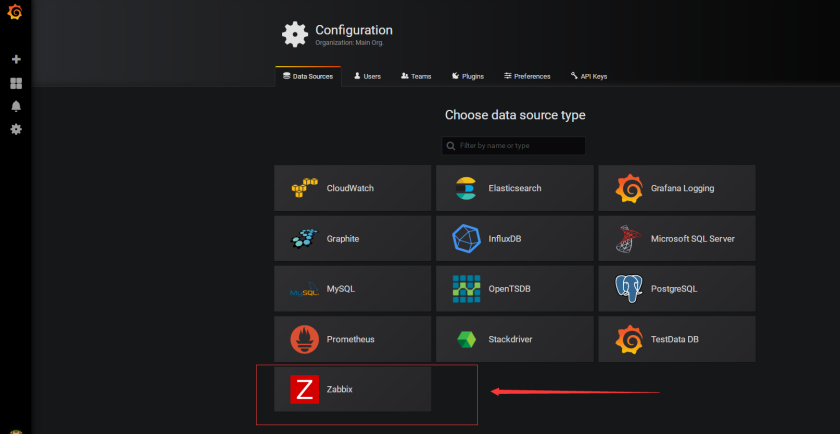This screenshot has width=840, height=434.
Task: Click the Microsoft SQL Server logo icon
Action: (628, 239)
